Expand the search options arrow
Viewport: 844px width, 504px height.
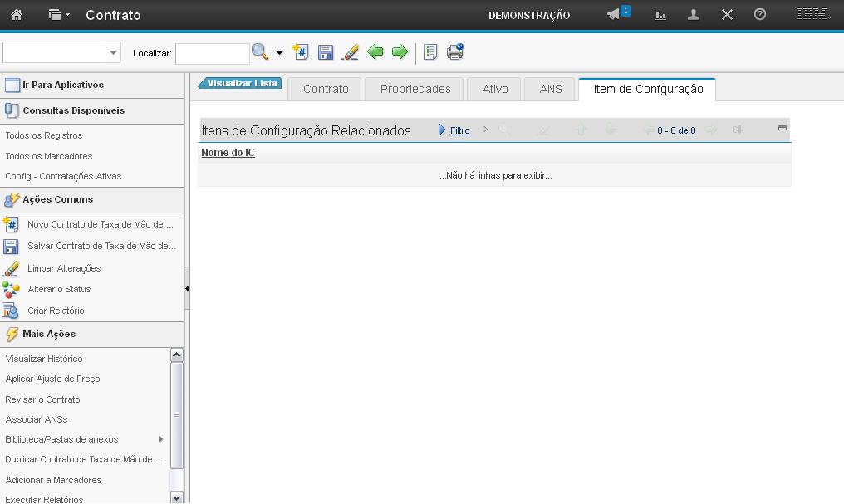279,53
